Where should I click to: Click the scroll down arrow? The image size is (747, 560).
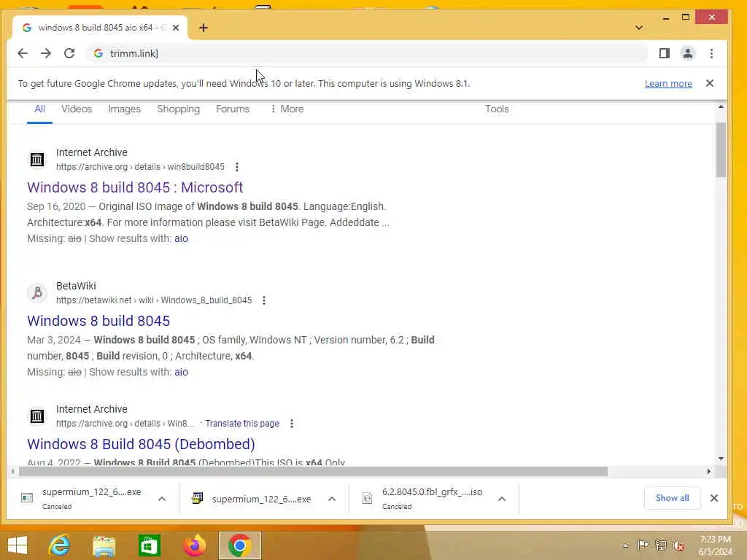pos(721,459)
